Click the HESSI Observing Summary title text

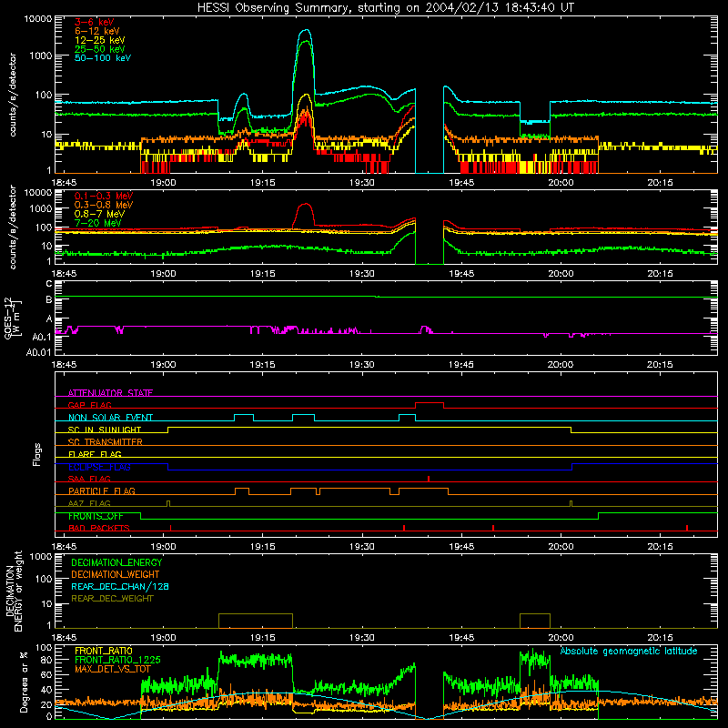(385, 7)
